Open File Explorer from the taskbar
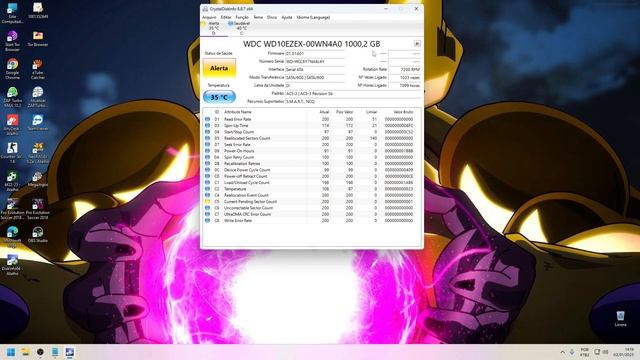Image resolution: width=640 pixels, height=360 pixels. [25, 352]
